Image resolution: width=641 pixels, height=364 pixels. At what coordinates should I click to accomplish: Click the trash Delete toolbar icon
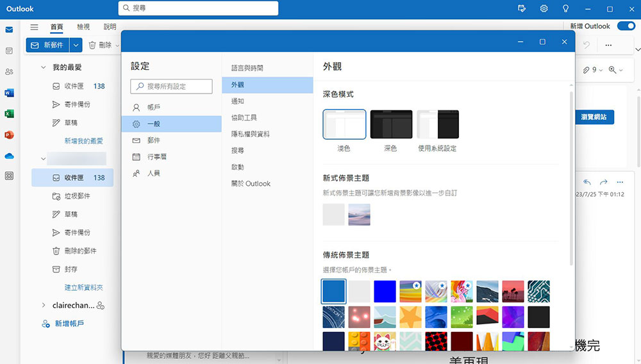pyautogui.click(x=92, y=45)
